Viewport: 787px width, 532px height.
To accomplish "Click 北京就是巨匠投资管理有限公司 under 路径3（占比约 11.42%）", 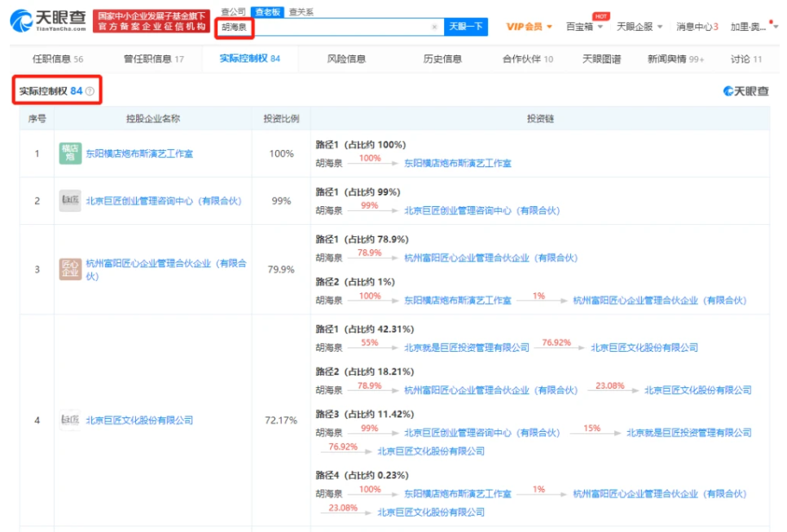I will (689, 432).
